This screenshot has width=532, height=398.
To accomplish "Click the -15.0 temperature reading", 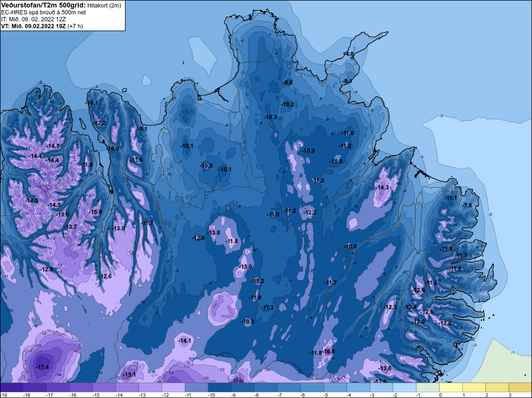I will pos(95,212).
